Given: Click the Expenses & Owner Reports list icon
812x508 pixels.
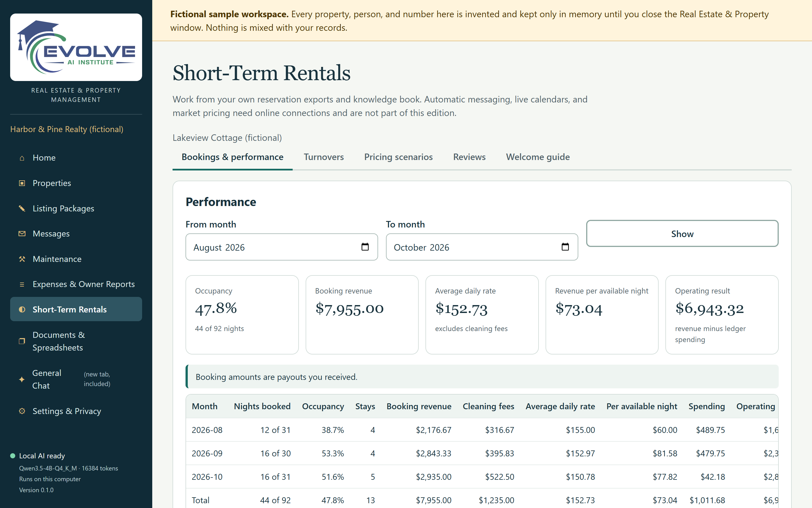Looking at the screenshot, I should click(x=22, y=284).
